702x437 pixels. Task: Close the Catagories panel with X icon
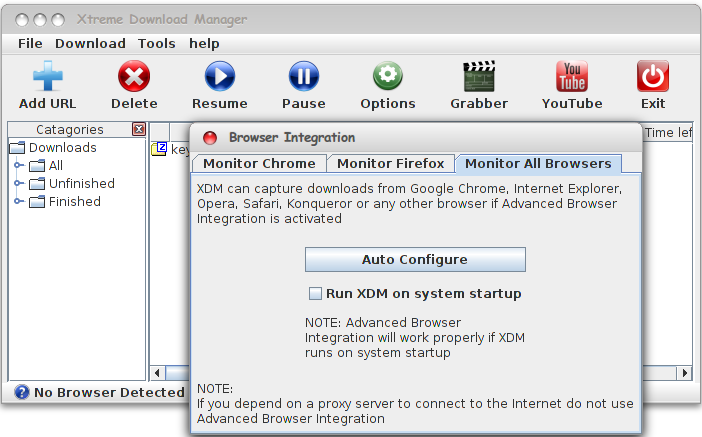[x=139, y=129]
